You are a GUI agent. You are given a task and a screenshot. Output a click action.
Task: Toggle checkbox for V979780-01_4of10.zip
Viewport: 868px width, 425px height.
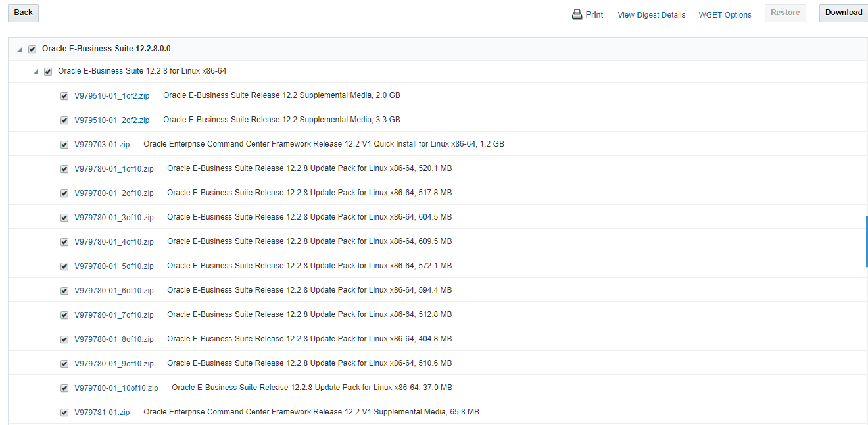[64, 242]
